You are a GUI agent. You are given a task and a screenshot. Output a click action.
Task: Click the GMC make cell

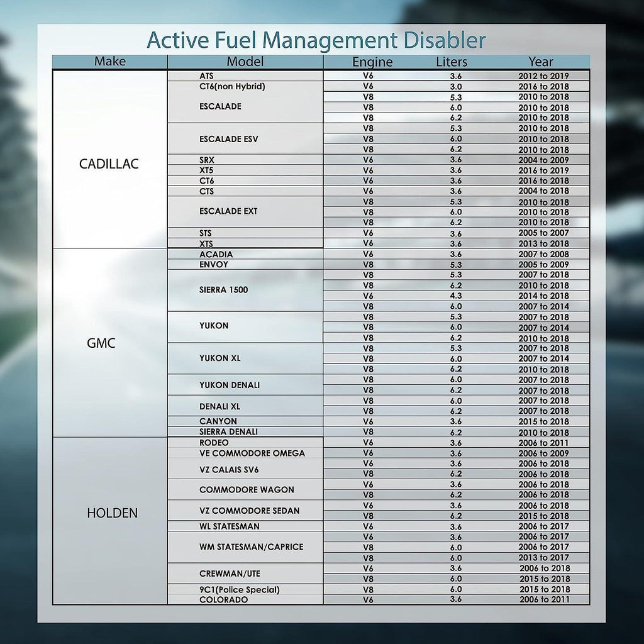(x=110, y=343)
